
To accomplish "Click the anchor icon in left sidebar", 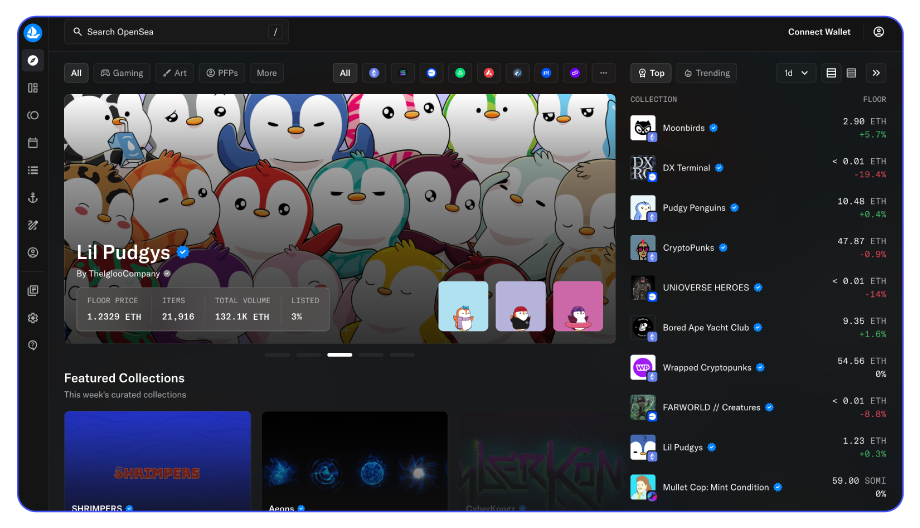I will click(x=33, y=198).
